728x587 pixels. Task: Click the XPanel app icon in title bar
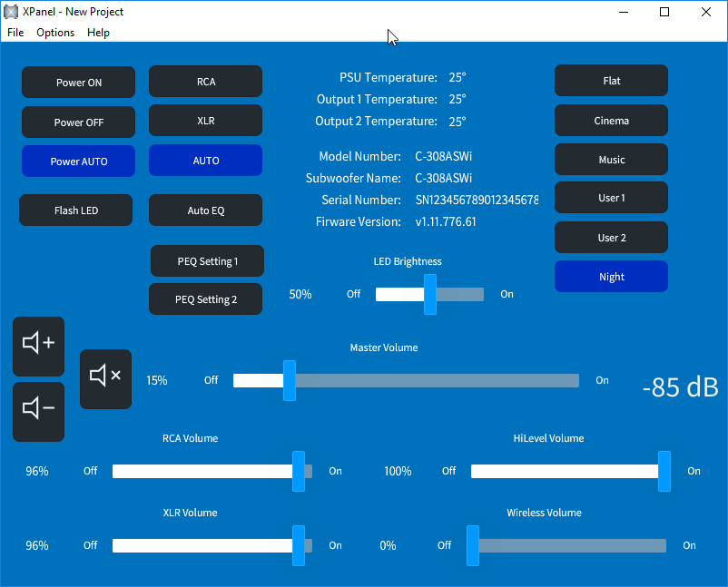coord(11,12)
